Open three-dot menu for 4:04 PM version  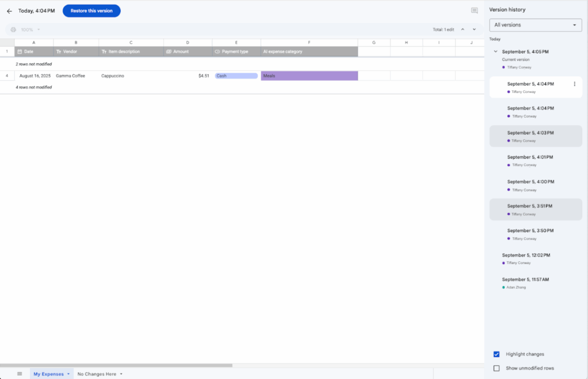click(x=574, y=84)
